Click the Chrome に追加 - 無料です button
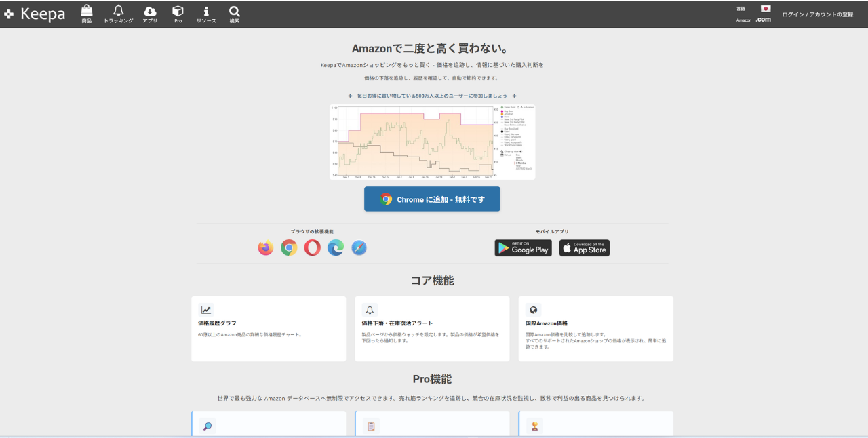Viewport: 868px width, 438px height. pos(432,199)
